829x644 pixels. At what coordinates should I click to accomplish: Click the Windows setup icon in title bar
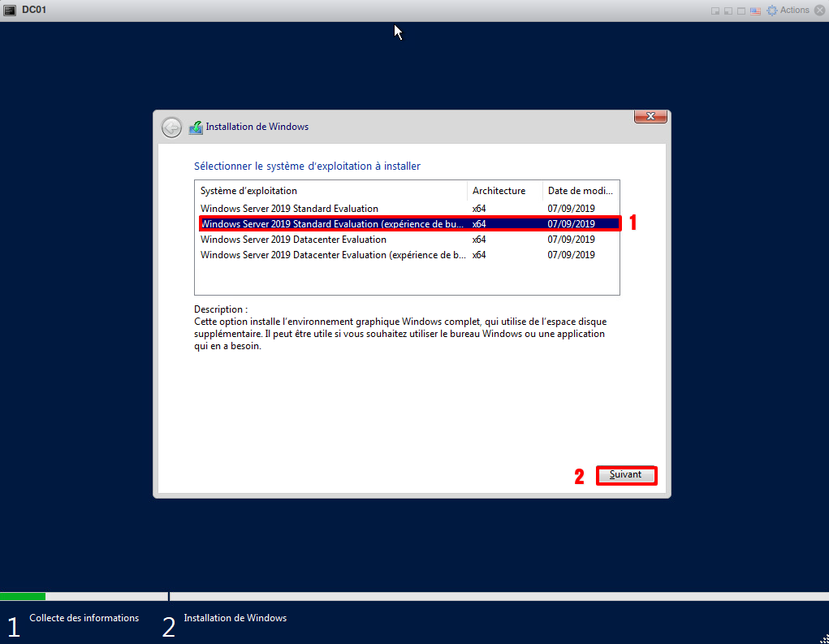196,128
